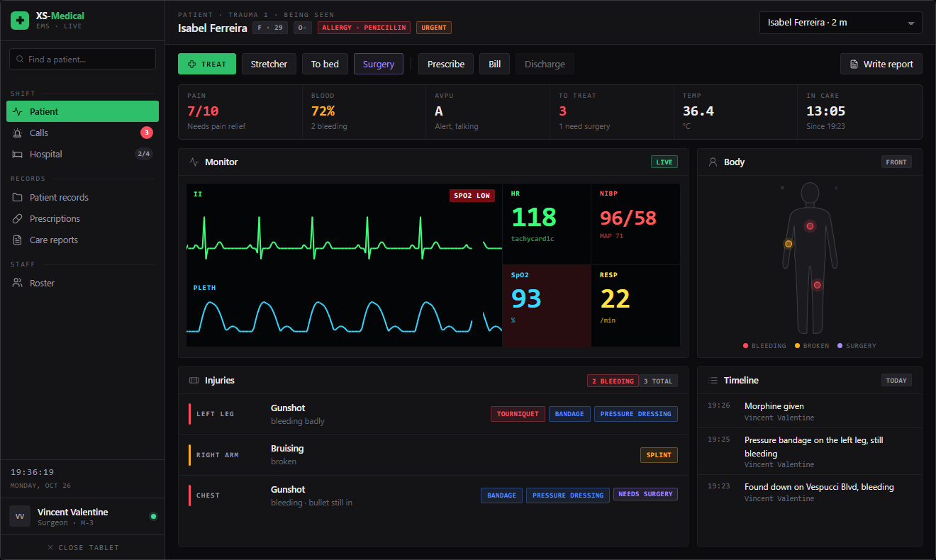Click the Hospital bed icon

click(x=18, y=154)
